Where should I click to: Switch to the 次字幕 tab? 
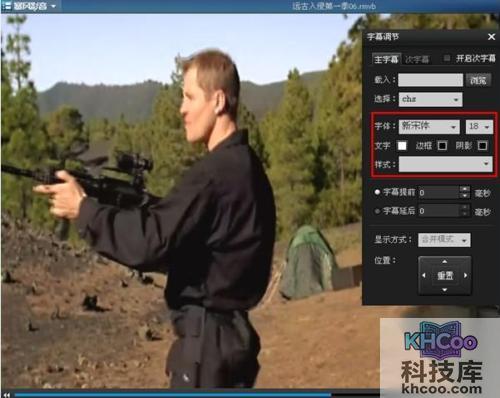(417, 60)
